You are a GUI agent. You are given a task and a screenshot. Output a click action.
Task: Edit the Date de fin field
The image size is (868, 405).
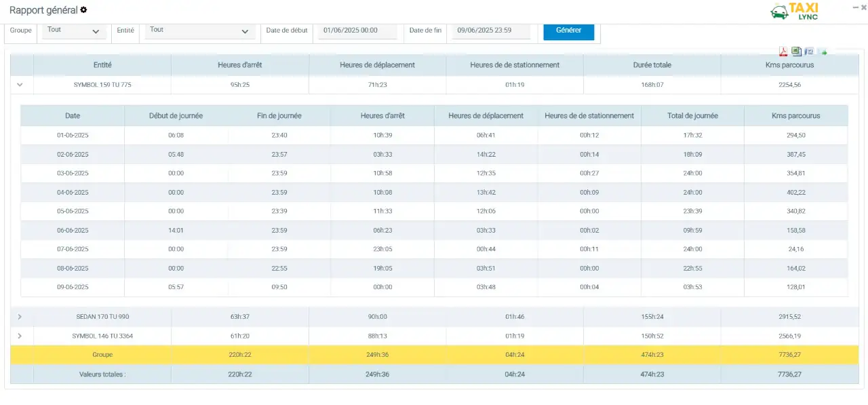click(491, 31)
